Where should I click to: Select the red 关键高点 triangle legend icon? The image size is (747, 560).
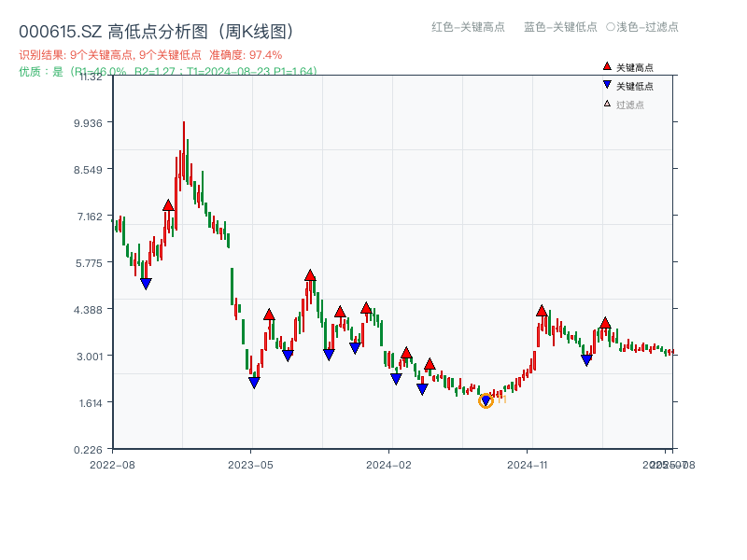pos(607,66)
